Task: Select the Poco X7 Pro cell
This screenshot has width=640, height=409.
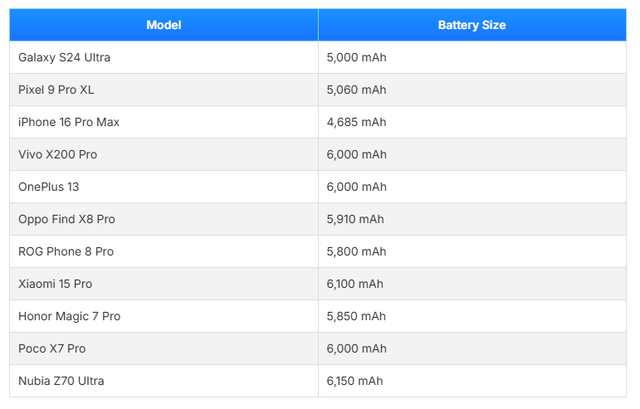Action: pyautogui.click(x=52, y=348)
